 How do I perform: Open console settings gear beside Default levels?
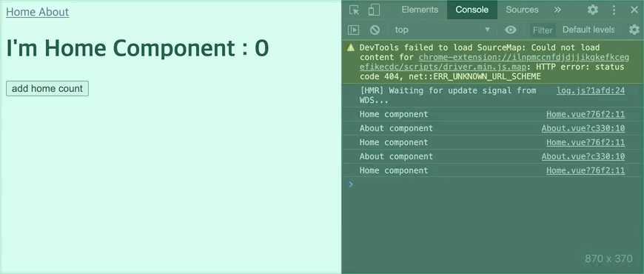pos(634,30)
